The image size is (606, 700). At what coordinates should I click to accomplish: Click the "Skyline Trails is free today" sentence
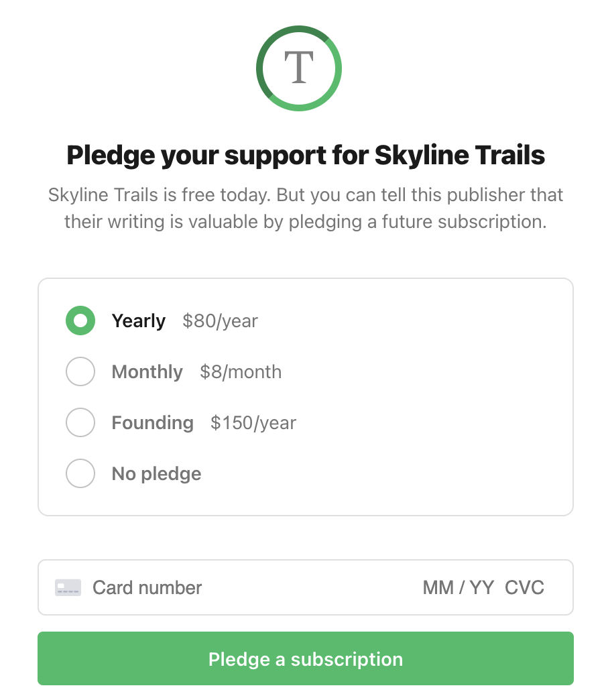click(x=160, y=195)
